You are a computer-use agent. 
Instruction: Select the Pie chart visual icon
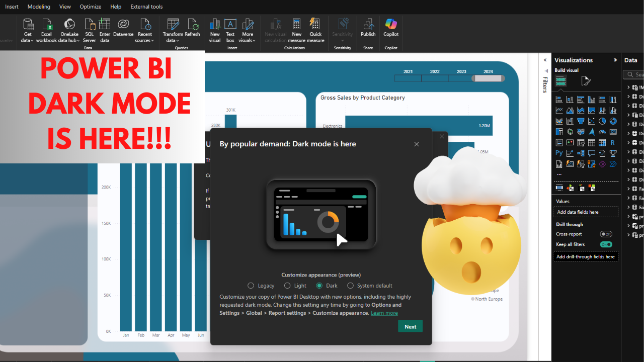pos(602,121)
